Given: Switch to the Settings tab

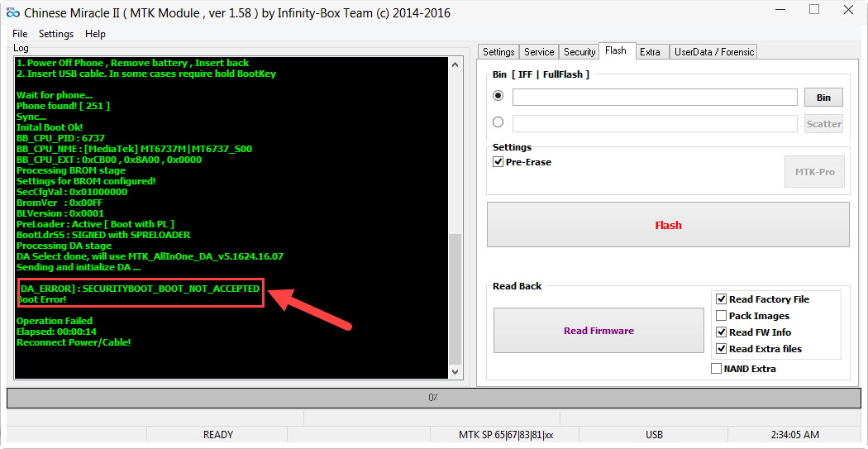Looking at the screenshot, I should (x=498, y=52).
